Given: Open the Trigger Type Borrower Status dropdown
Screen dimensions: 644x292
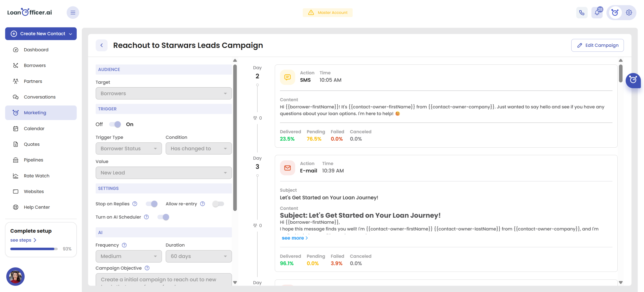Looking at the screenshot, I should 129,148.
